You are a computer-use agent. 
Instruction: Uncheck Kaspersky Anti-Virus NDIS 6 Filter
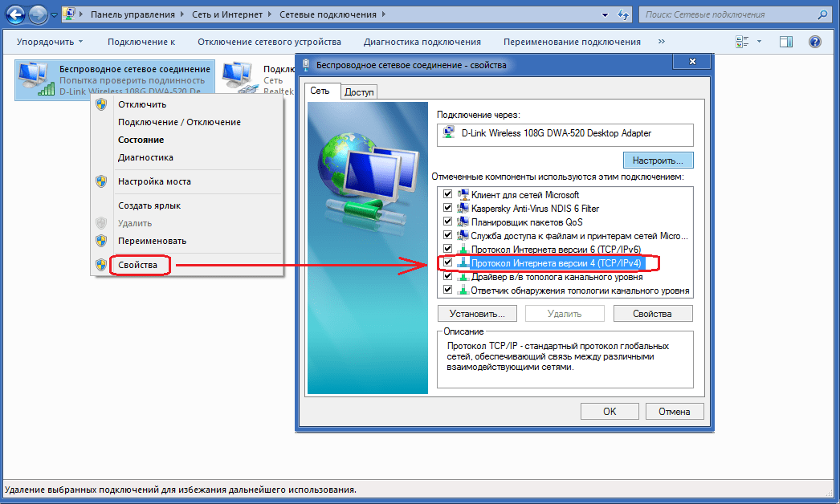pyautogui.click(x=447, y=208)
